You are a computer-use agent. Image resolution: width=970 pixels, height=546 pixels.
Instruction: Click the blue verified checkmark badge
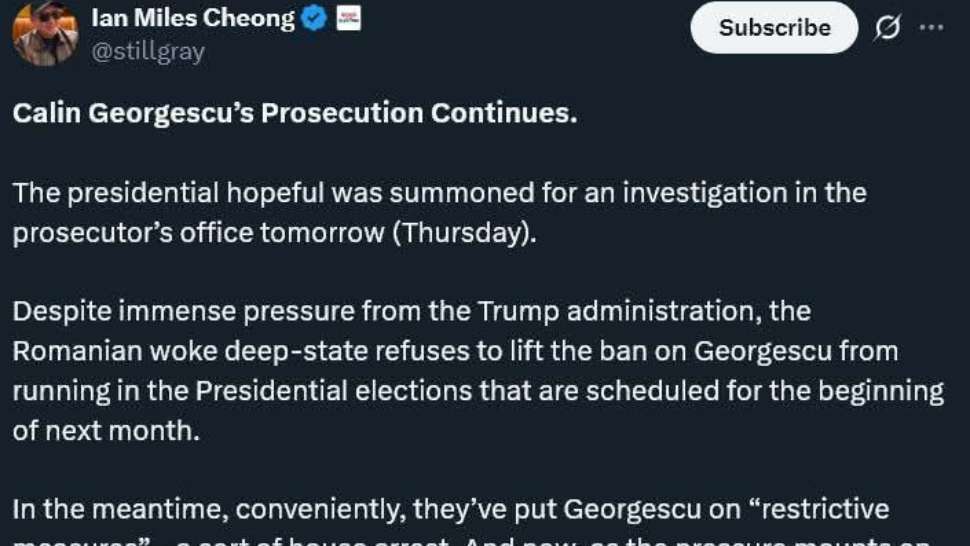(314, 18)
